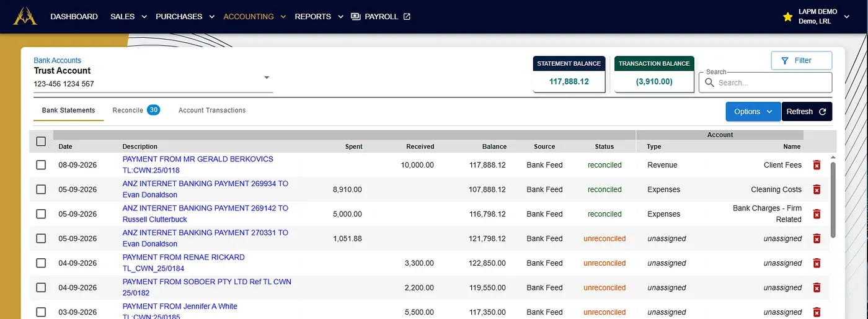868x319 pixels.
Task: Click the Filter funnel icon
Action: pyautogui.click(x=784, y=60)
